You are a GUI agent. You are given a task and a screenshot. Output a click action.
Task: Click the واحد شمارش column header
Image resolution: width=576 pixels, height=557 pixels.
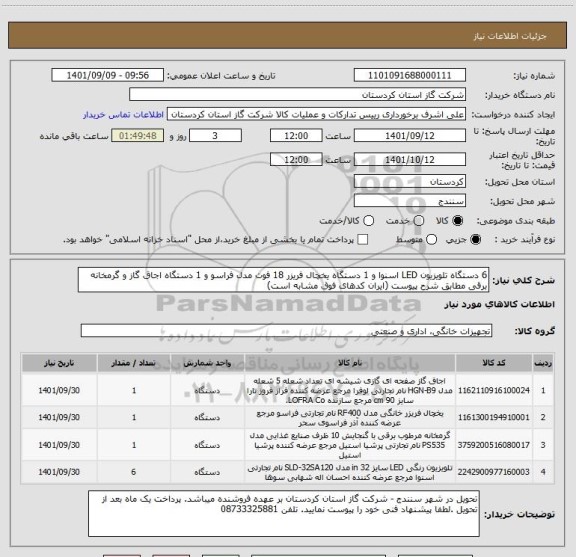(x=207, y=363)
